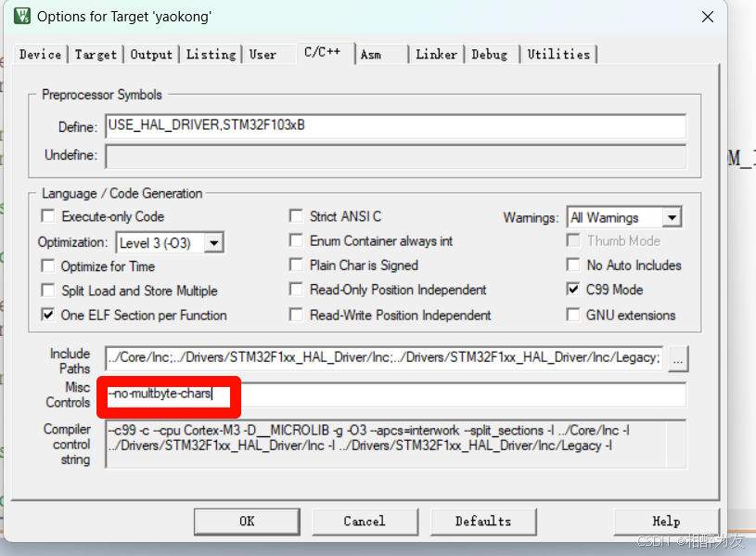Screen dimensions: 756x556
Task: Click the Keil uVision icon in title bar
Action: pos(21,17)
